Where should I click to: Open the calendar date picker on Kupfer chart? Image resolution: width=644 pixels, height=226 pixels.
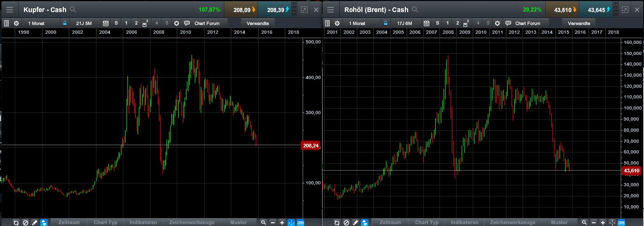(106, 23)
